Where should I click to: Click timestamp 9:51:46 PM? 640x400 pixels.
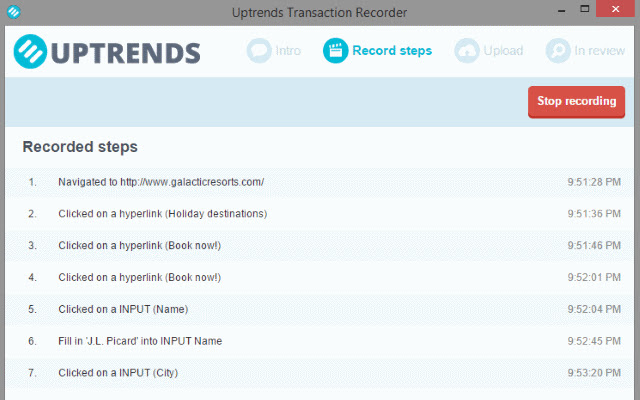594,246
